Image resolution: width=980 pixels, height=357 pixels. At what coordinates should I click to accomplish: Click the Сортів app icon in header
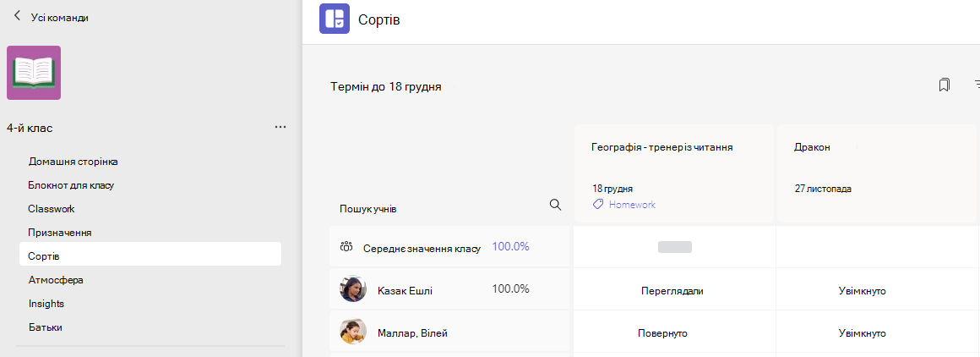tap(335, 18)
